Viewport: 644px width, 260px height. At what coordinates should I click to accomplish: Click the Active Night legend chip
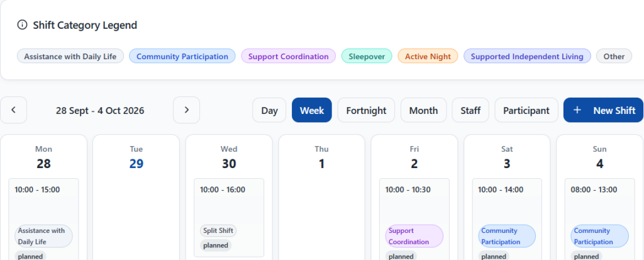[x=428, y=57]
